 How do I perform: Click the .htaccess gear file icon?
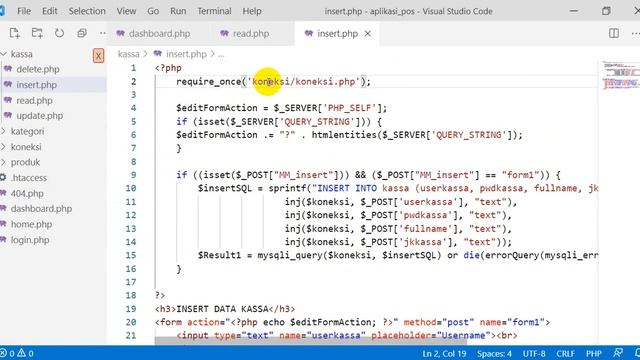point(3,178)
